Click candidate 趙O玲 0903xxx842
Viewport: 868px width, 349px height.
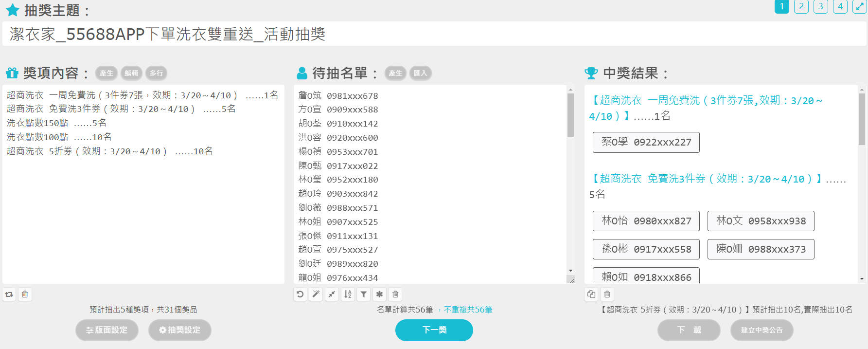point(338,194)
